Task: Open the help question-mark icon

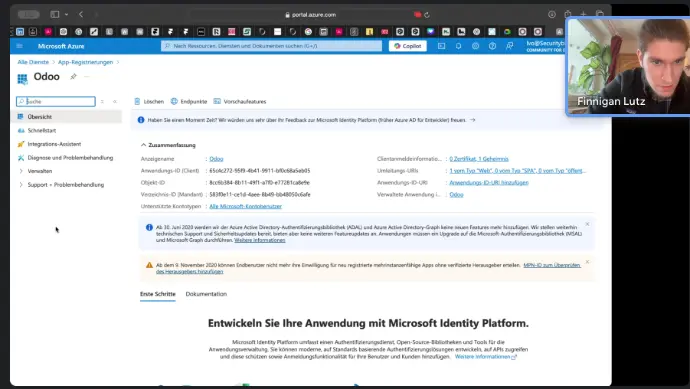Action: (x=492, y=46)
